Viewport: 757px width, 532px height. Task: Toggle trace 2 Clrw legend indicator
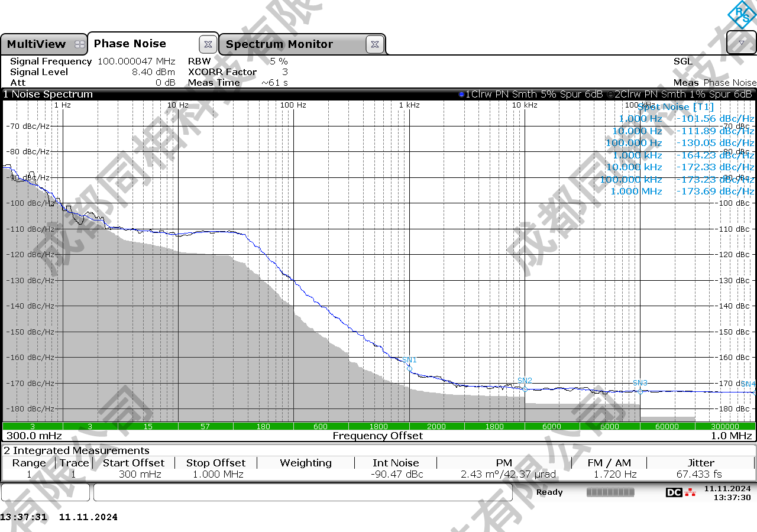tap(610, 95)
